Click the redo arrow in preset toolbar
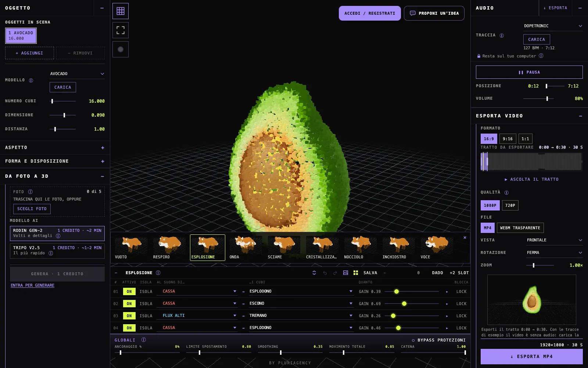The height and width of the screenshot is (368, 588). tap(335, 273)
